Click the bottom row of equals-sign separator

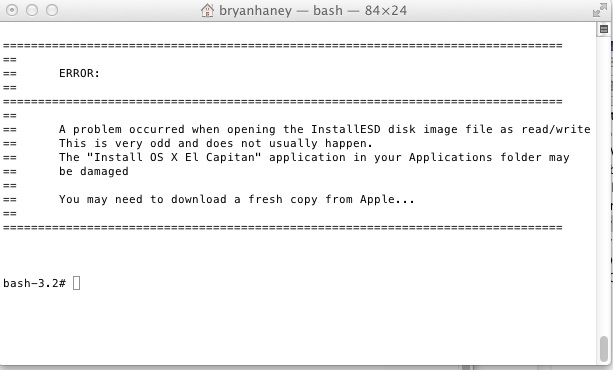[283, 228]
